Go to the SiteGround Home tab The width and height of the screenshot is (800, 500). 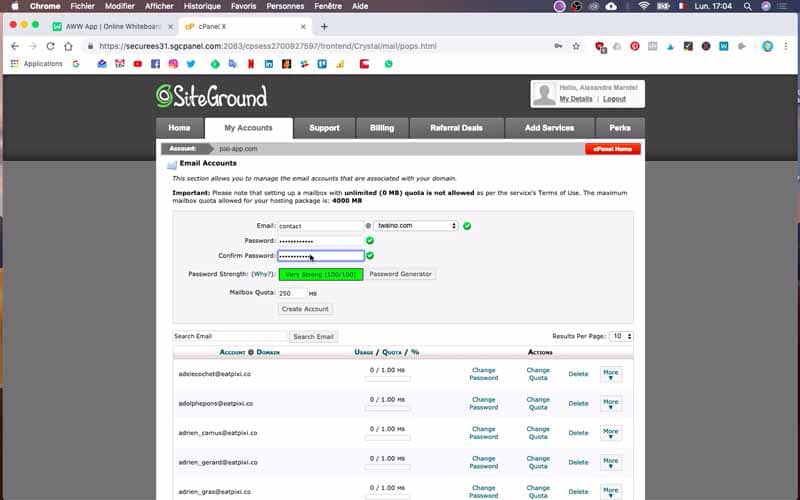click(x=179, y=128)
